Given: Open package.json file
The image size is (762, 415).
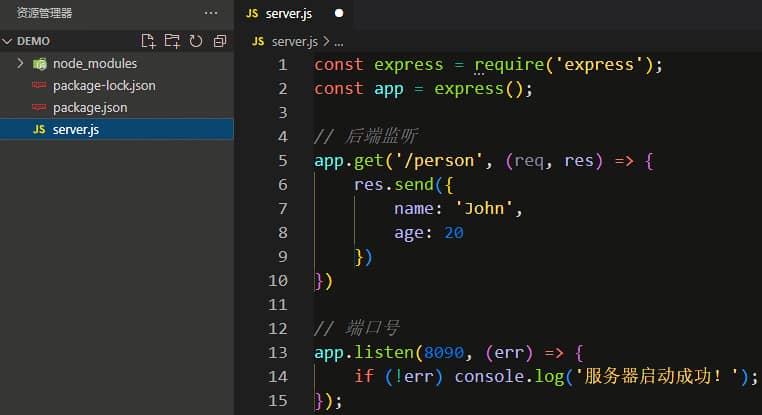Looking at the screenshot, I should coord(90,107).
